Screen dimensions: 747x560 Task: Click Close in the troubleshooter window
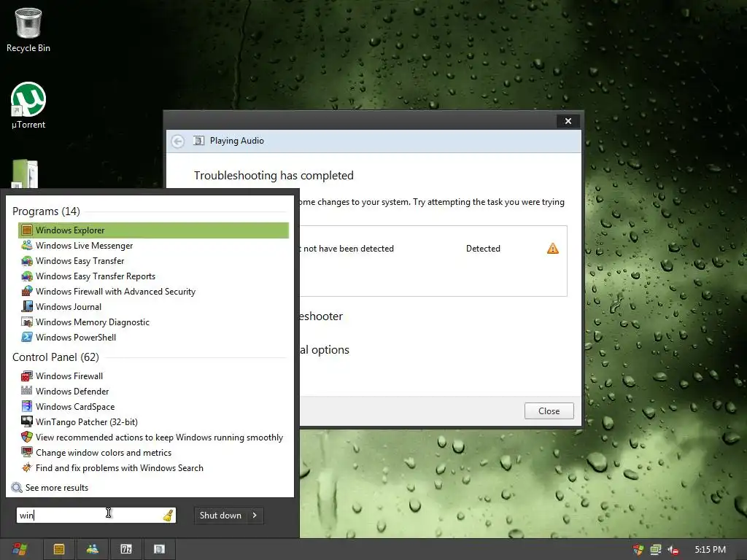click(549, 411)
